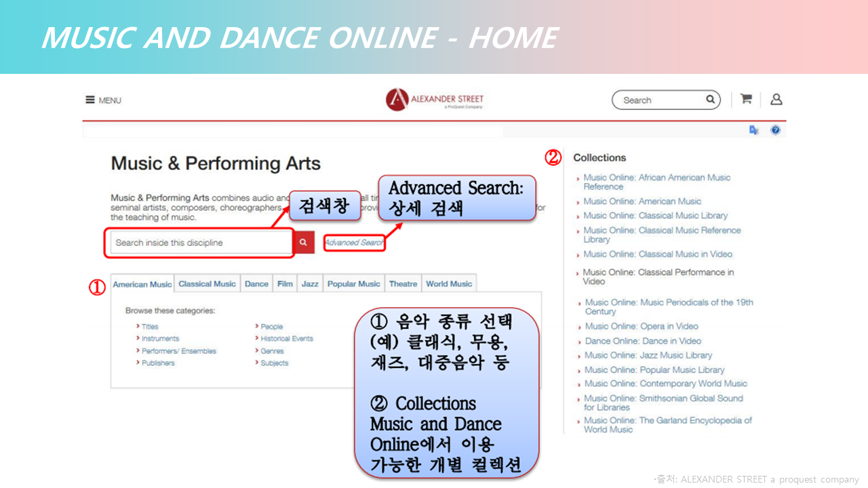868x488 pixels.
Task: Open Garland Encyclopedia of World Music
Action: click(668, 425)
